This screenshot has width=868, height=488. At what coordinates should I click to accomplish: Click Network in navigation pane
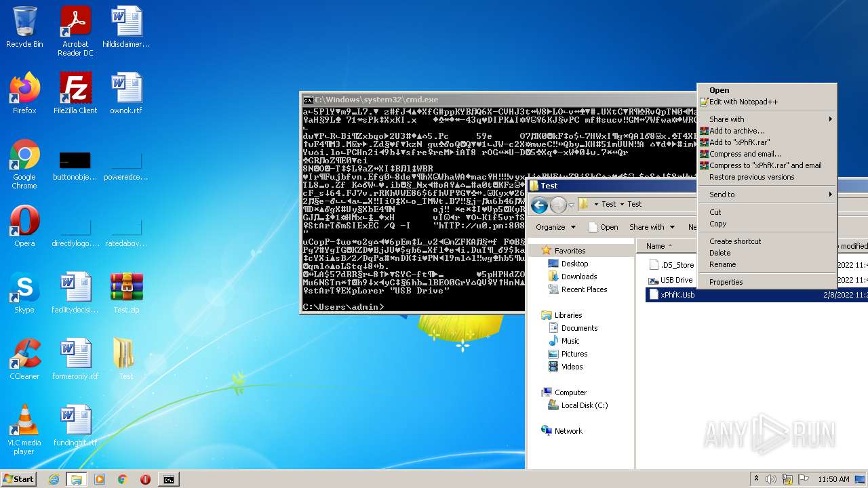click(x=568, y=431)
